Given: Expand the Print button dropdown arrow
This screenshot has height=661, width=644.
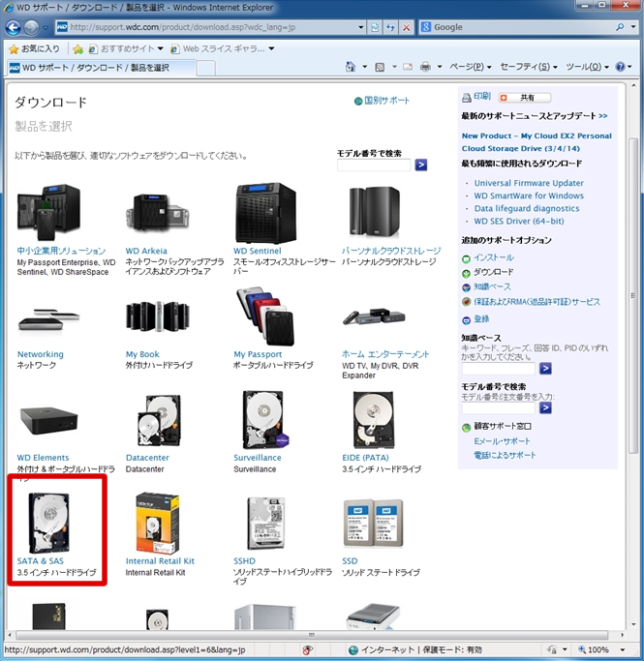Looking at the screenshot, I should [439, 67].
